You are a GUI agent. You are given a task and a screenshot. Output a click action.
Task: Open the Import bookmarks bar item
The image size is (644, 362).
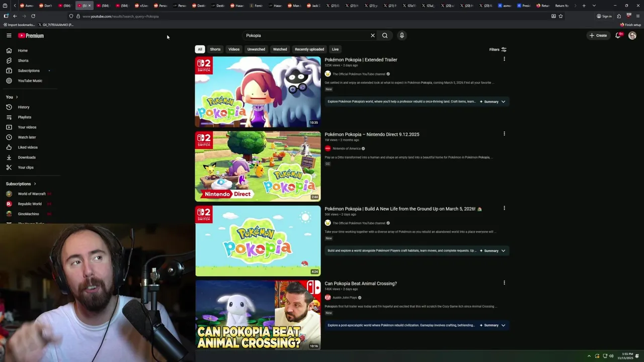point(19,25)
